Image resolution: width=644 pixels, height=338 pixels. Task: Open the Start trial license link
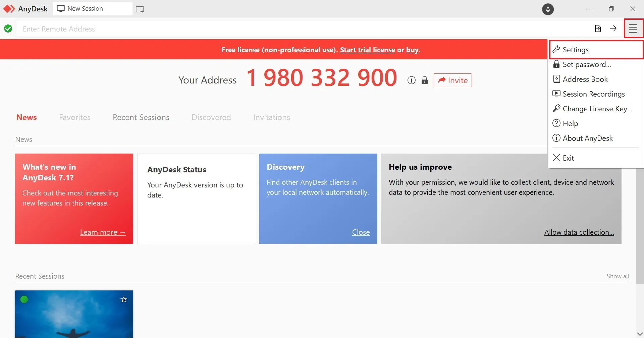click(x=367, y=50)
